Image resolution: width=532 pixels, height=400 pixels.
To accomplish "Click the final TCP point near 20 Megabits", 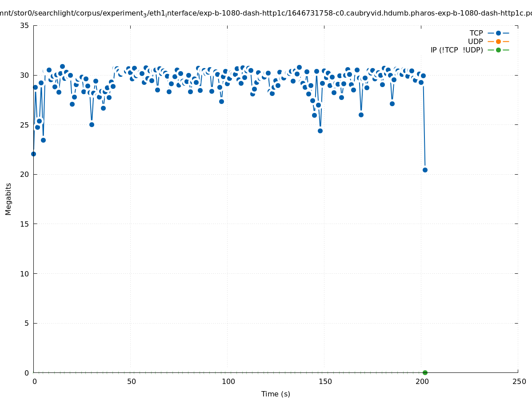I will click(425, 170).
